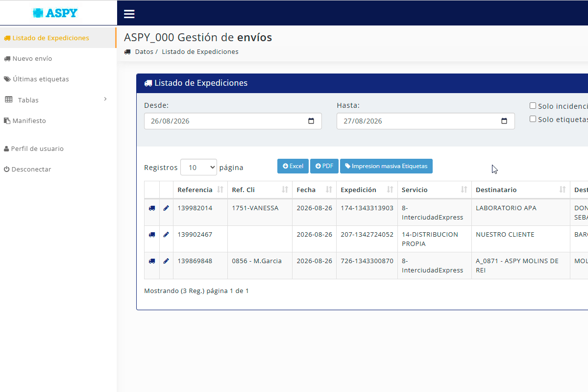Image resolution: width=588 pixels, height=392 pixels.
Task: Edit shipment 139869848 with pencil icon
Action: click(x=166, y=261)
